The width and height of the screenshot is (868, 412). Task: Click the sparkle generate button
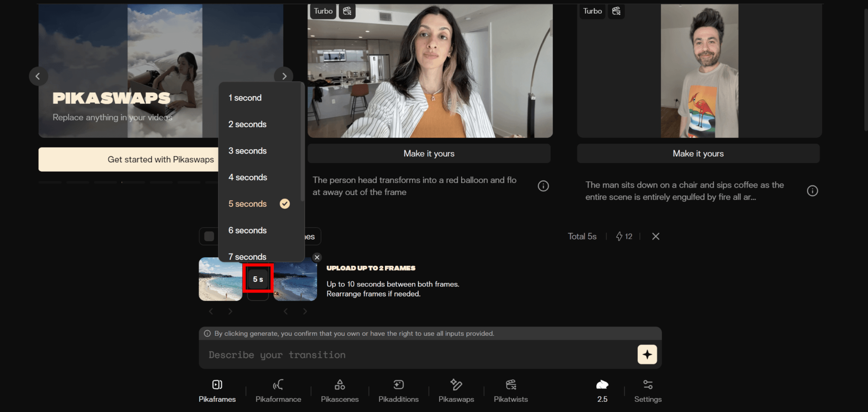tap(647, 354)
